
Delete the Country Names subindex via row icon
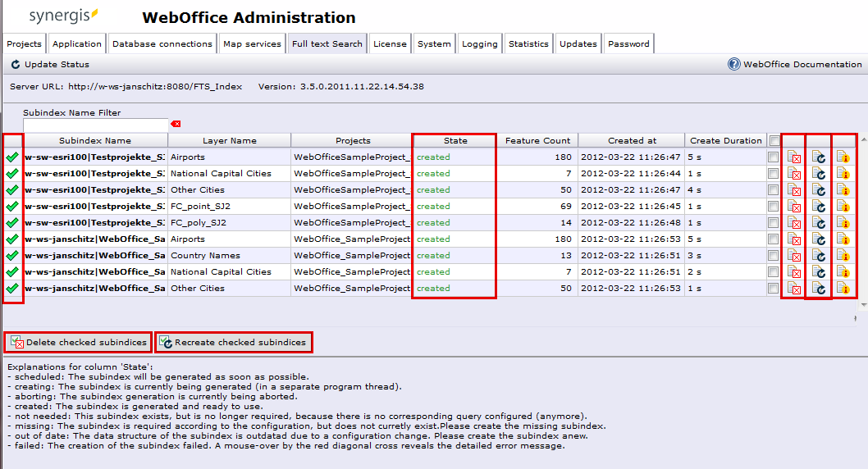click(x=794, y=256)
